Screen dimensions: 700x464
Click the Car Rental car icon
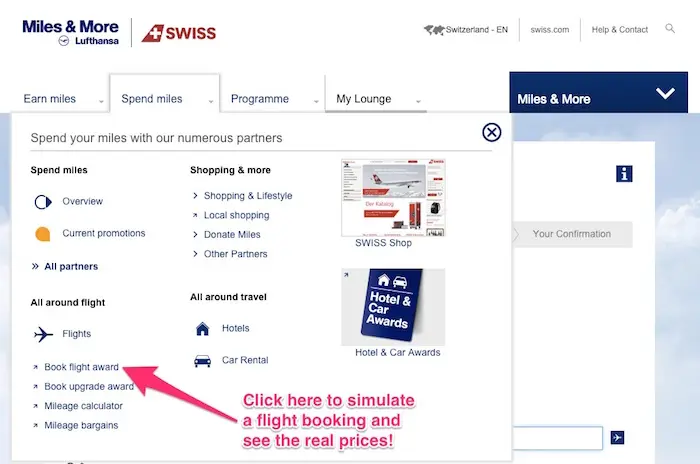coord(203,360)
